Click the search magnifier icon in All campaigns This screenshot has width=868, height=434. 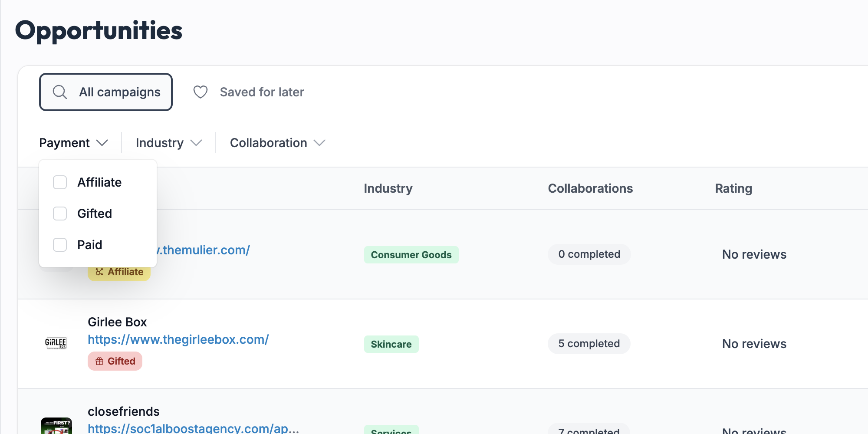[x=60, y=92]
